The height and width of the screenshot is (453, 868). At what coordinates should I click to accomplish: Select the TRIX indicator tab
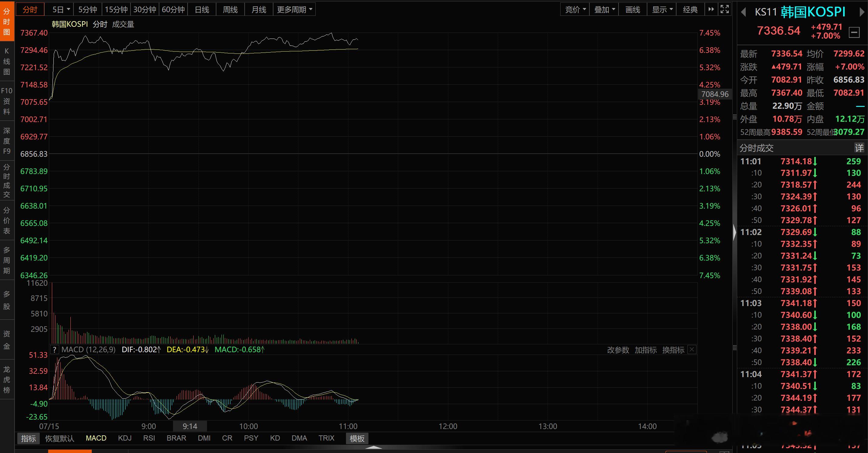click(x=327, y=438)
